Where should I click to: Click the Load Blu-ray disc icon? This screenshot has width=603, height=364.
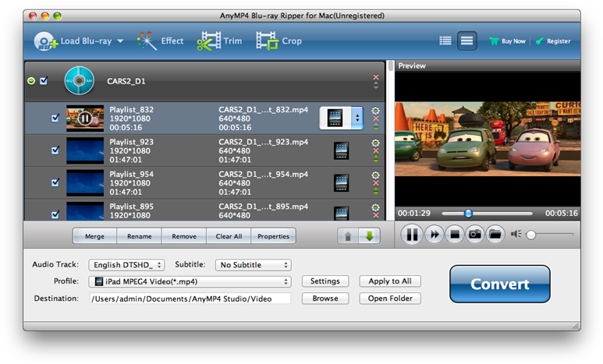coord(45,41)
